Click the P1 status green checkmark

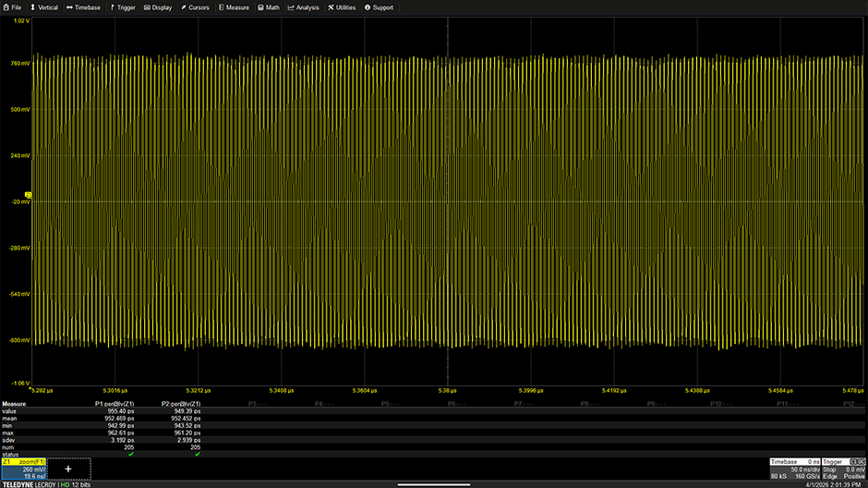coord(131,454)
